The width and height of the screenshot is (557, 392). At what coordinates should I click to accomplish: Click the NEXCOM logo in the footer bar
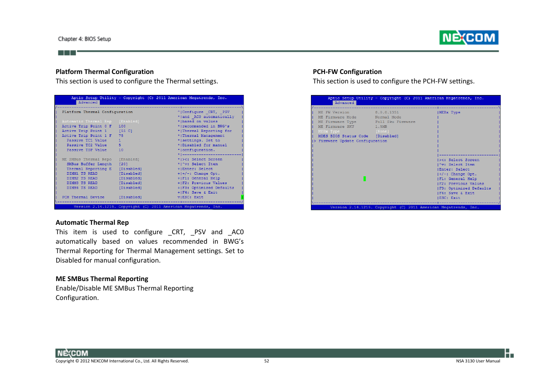coord(72,353)
